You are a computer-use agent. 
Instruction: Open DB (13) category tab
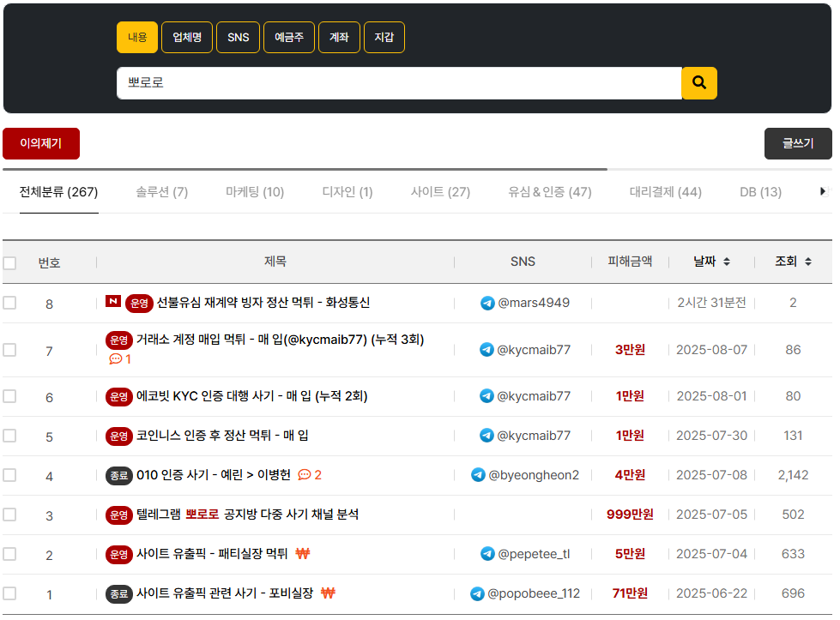coord(761,192)
